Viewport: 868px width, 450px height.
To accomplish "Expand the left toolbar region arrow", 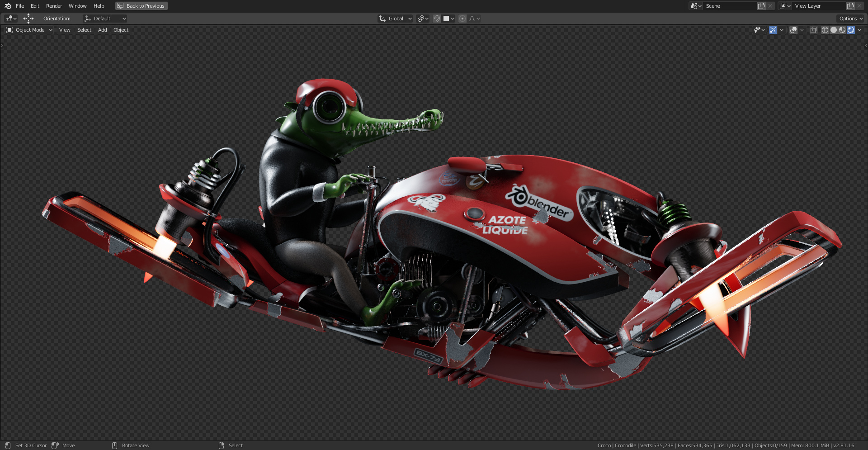I will 2,45.
